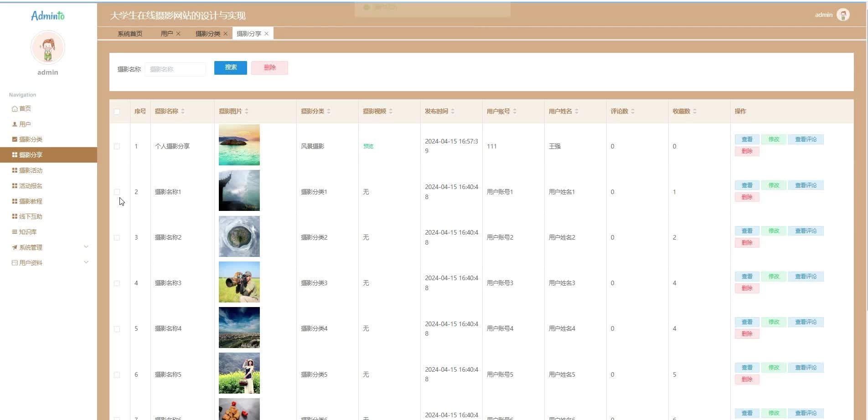This screenshot has height=420, width=868.
Task: Expand the 用户资料 sidebar menu chevron
Action: pyautogui.click(x=86, y=262)
